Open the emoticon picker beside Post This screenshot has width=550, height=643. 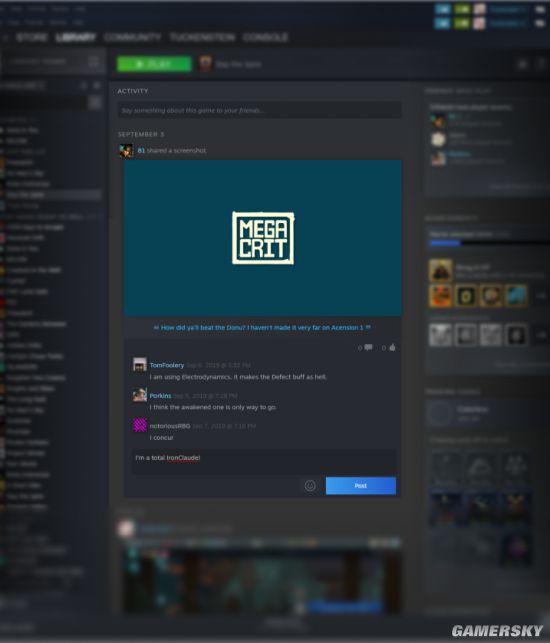pyautogui.click(x=310, y=486)
